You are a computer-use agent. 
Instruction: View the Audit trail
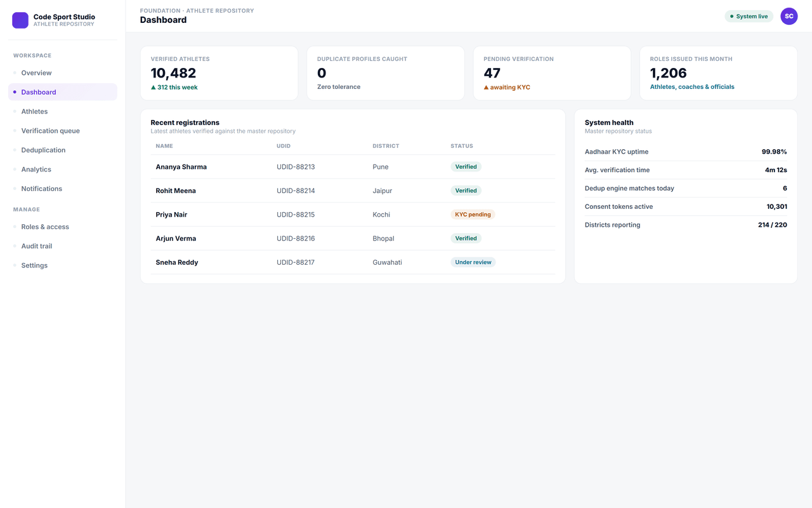[63, 246]
